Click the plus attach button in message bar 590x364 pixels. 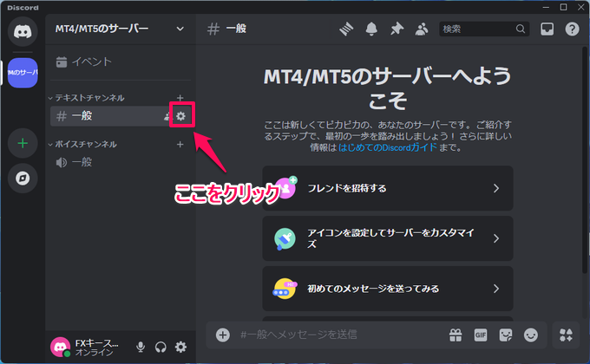point(223,335)
